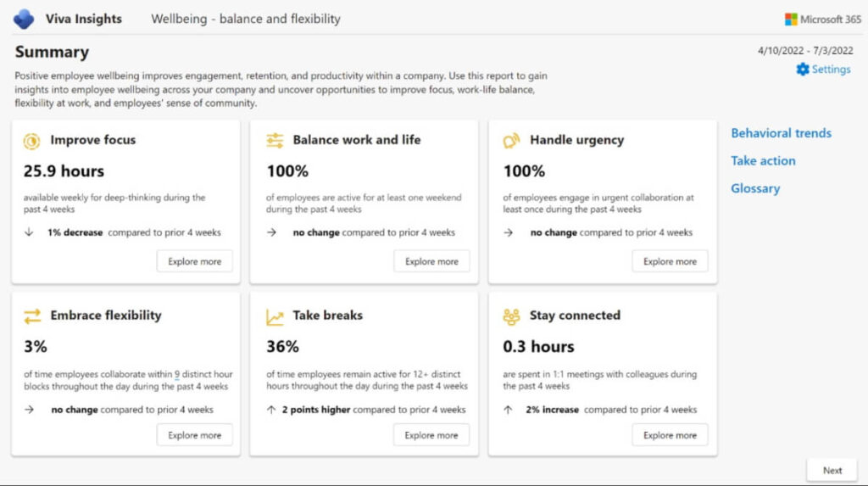
Task: Click the Balance work and life sliders icon
Action: click(x=275, y=141)
